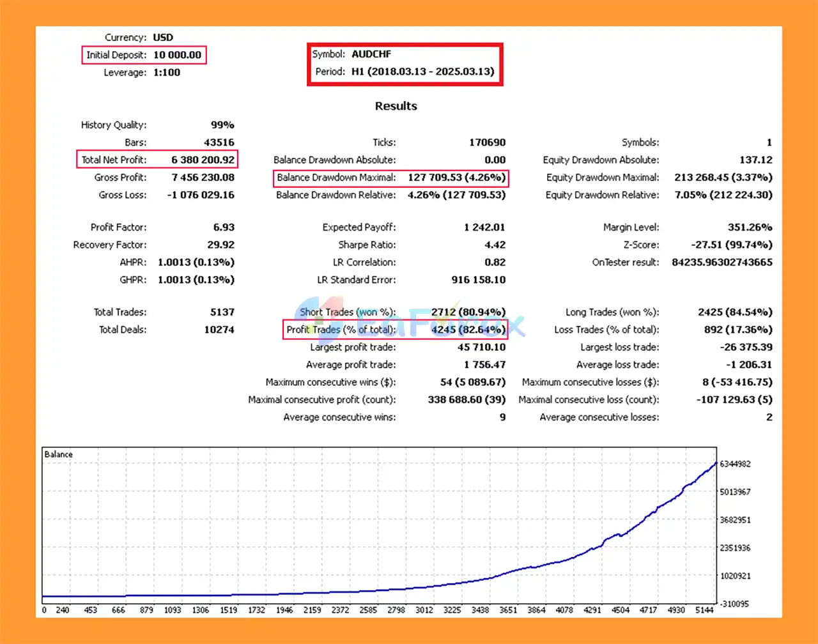818x644 pixels.
Task: Click the highlighted Initial Deposit 10 000.00 box
Action: tap(144, 55)
